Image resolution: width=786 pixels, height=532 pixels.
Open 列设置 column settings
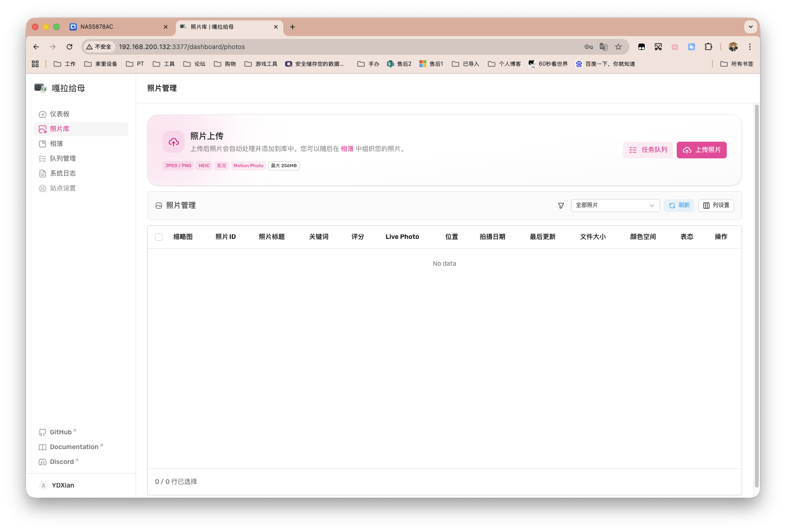click(x=716, y=205)
